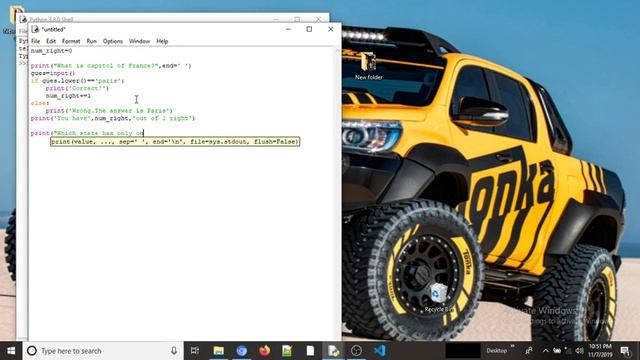
Task: Open the blank document icon on the taskbar
Action: (310, 351)
